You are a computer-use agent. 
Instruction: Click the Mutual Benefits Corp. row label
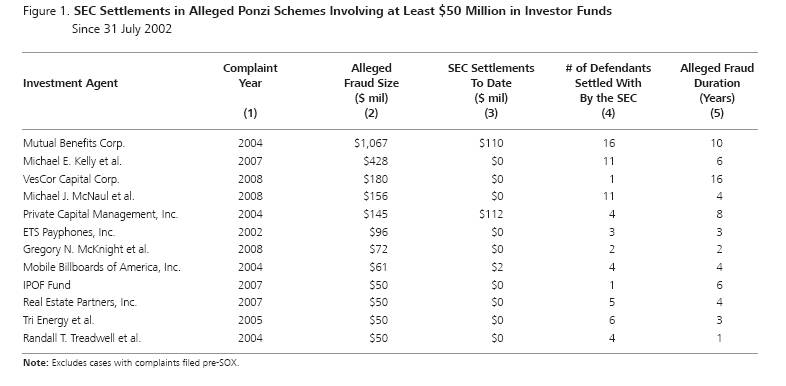[x=74, y=143]
